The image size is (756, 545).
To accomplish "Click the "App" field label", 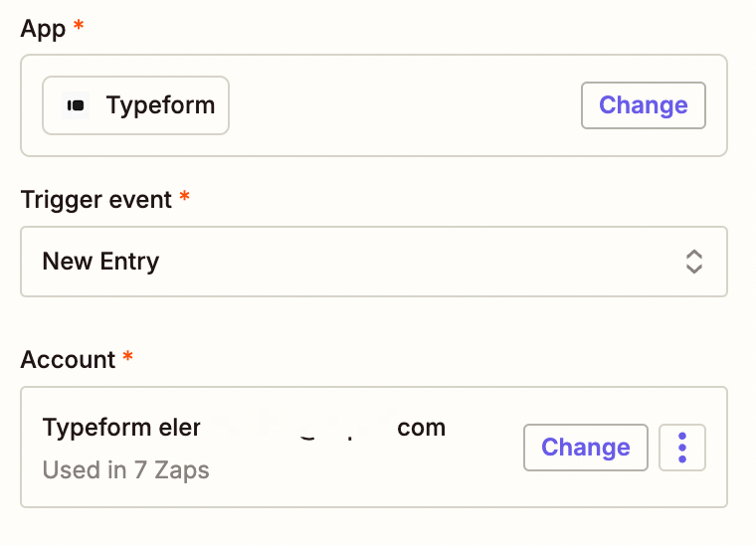I will point(43,29).
